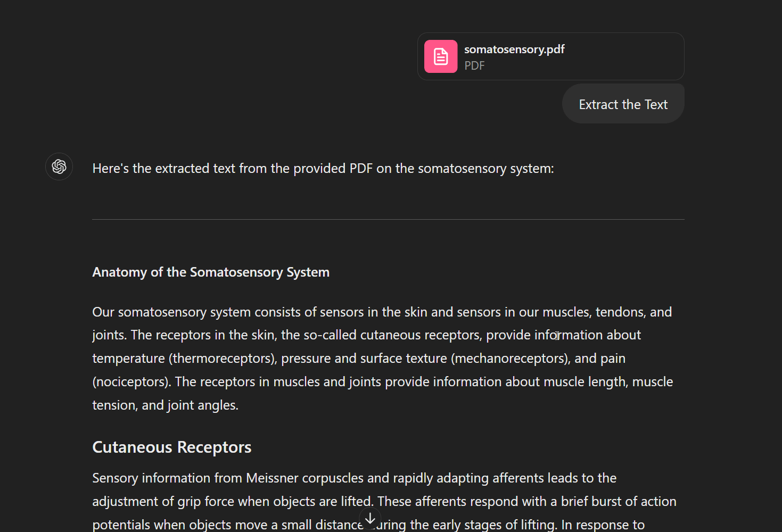The height and width of the screenshot is (532, 782).
Task: Select the 'Extract the Text' message bubble
Action: [623, 104]
